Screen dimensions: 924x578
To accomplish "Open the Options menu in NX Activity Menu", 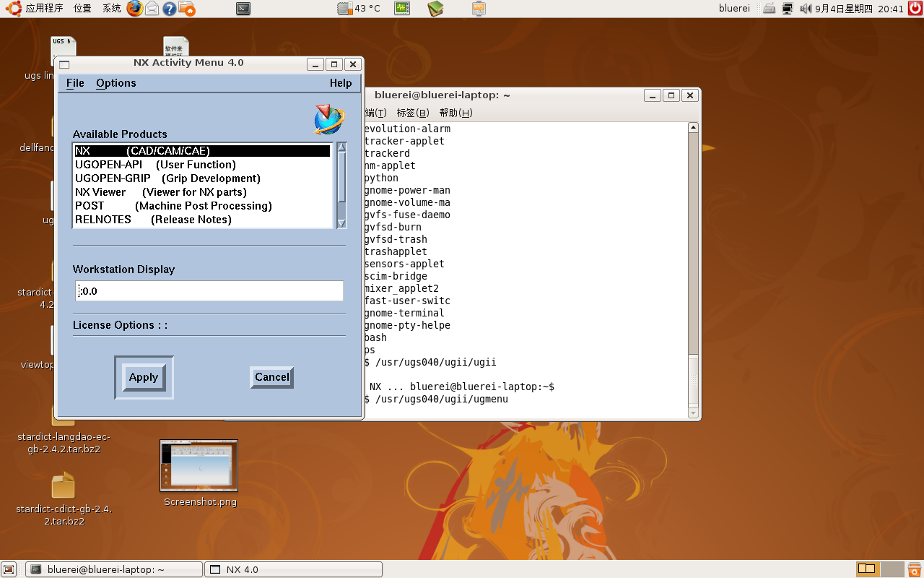I will 116,83.
